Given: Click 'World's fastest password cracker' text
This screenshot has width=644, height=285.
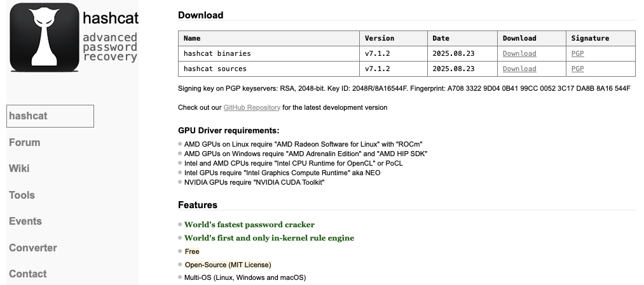Looking at the screenshot, I should click(249, 225).
